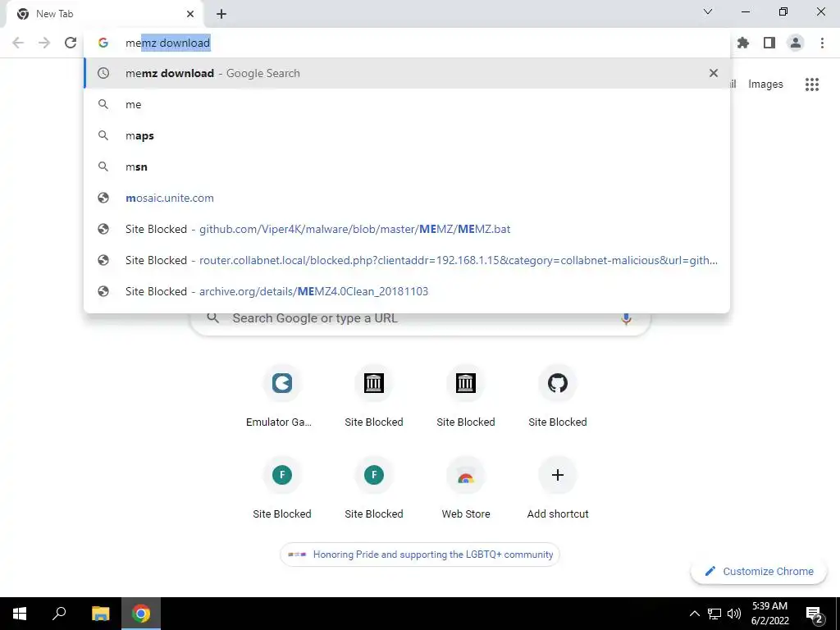Viewport: 840px width, 630px height.
Task: Choose the 'me' search suggestion
Action: click(407, 104)
